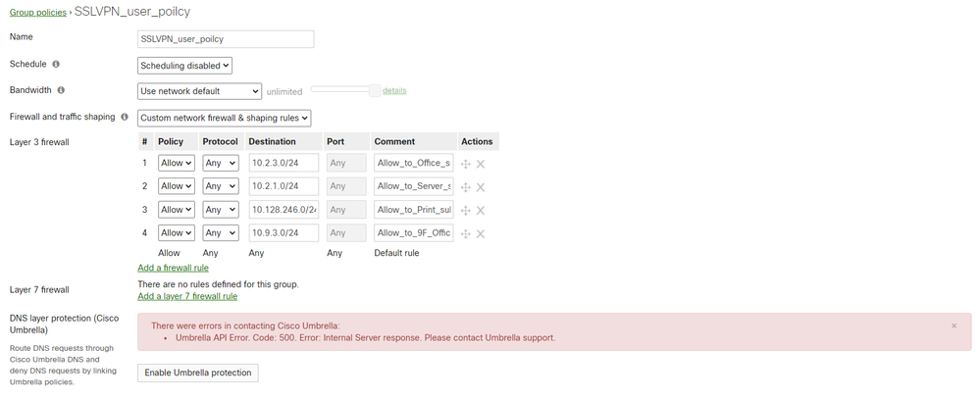
Task: Click Firewall and traffic shaping info icon
Action: [125, 117]
